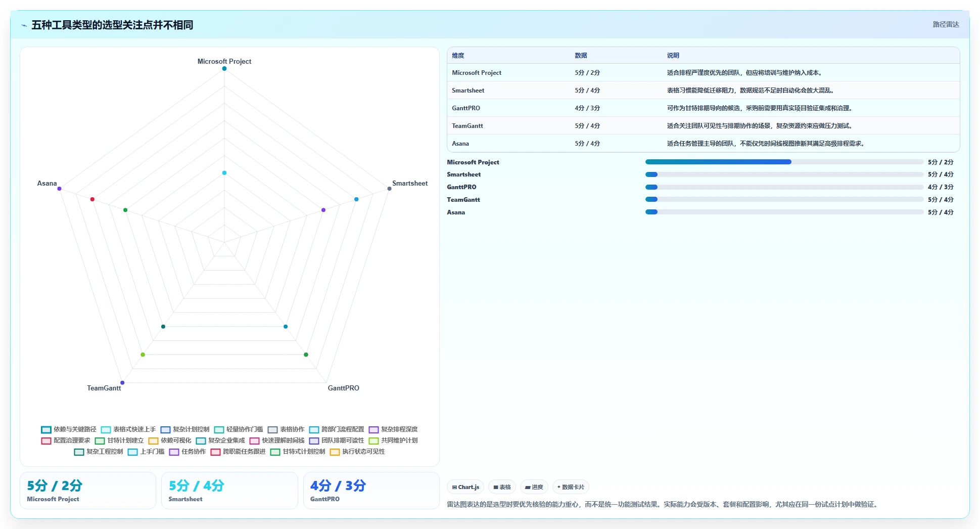Screen dimensions: 980x529
Task: Click the 跨职能任务跟进 legend color box
Action: [x=215, y=452]
